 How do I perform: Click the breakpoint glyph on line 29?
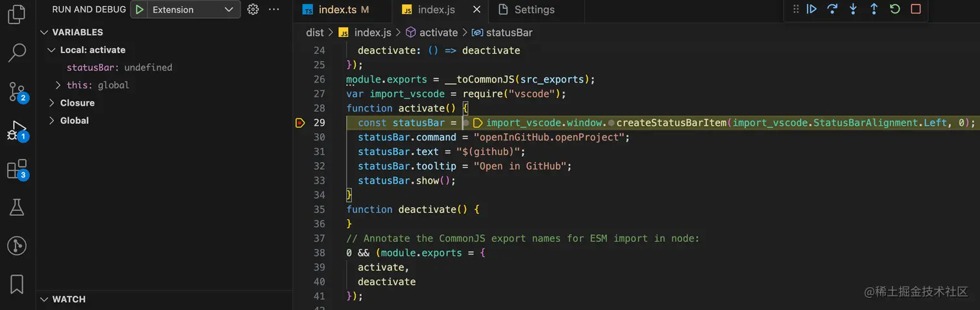pos(300,123)
